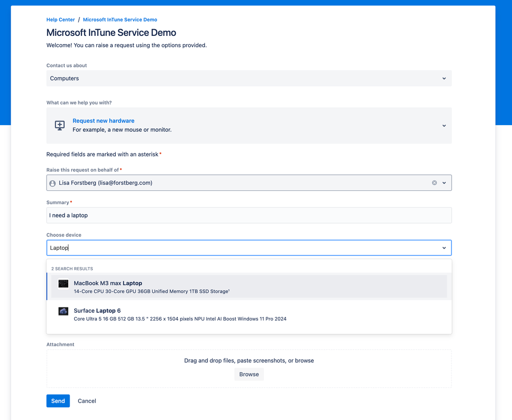The width and height of the screenshot is (512, 420).
Task: Click the Surface Laptop 6 thumbnail image
Action: click(63, 311)
